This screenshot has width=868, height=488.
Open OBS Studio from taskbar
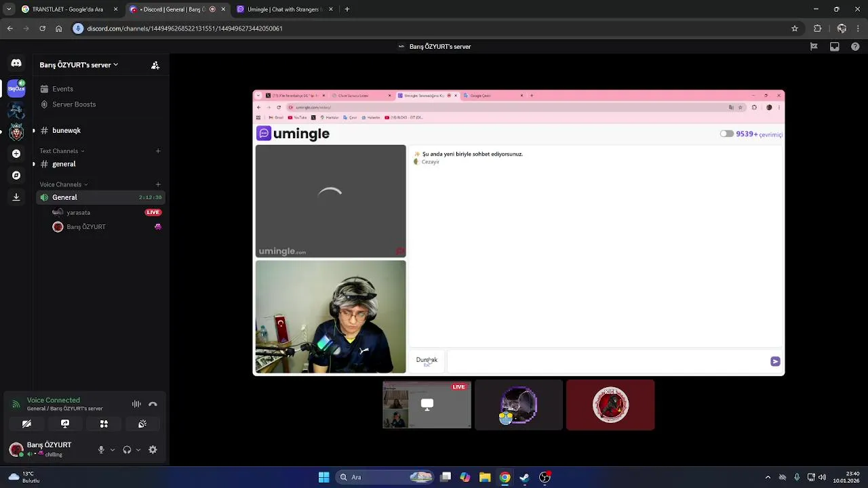[545, 477]
